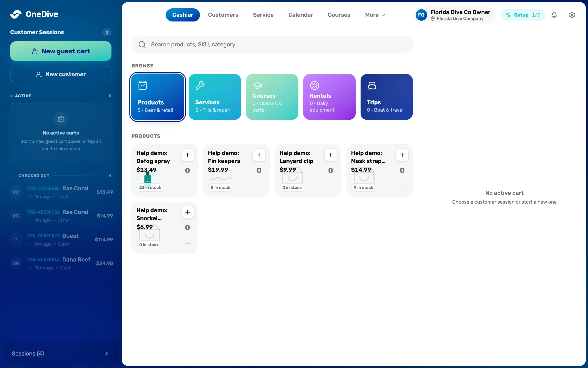Add Fin keepers with plus button

tap(259, 155)
